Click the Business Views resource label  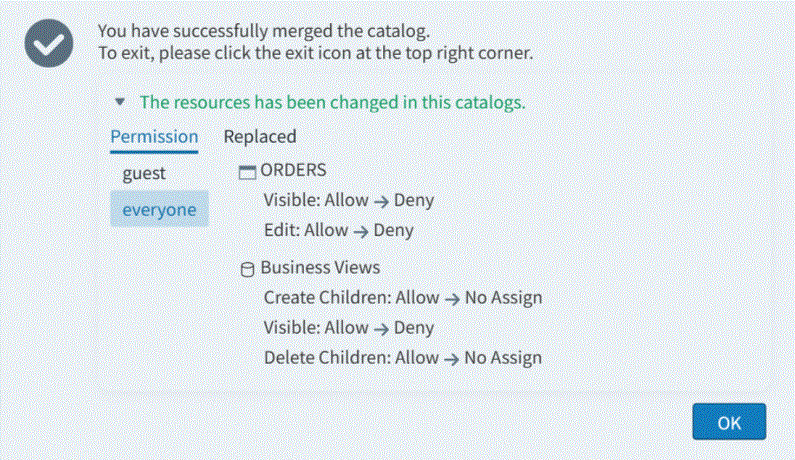(x=320, y=268)
